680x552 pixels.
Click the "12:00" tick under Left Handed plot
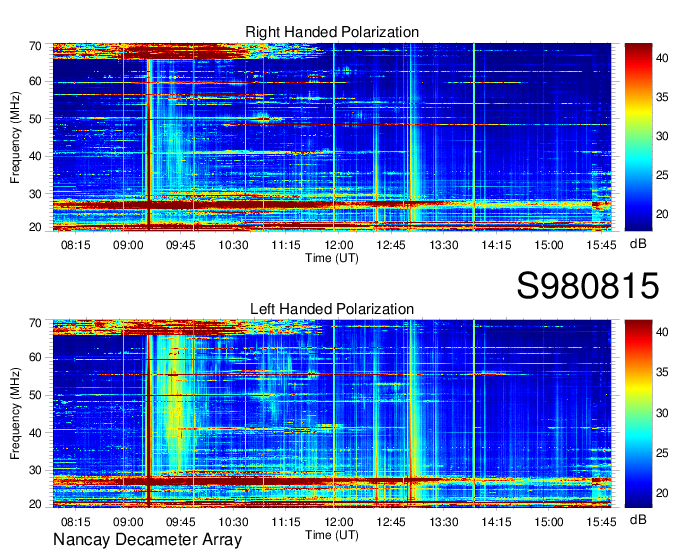point(338,522)
